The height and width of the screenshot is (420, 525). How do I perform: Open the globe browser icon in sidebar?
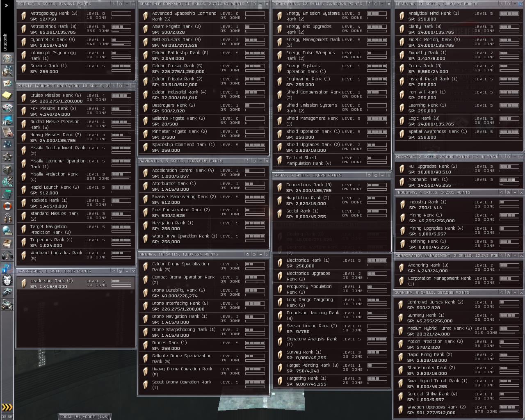[x=7, y=231]
